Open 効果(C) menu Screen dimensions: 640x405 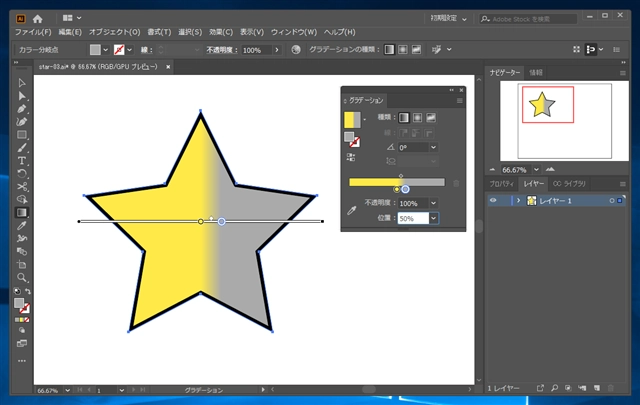(221, 32)
